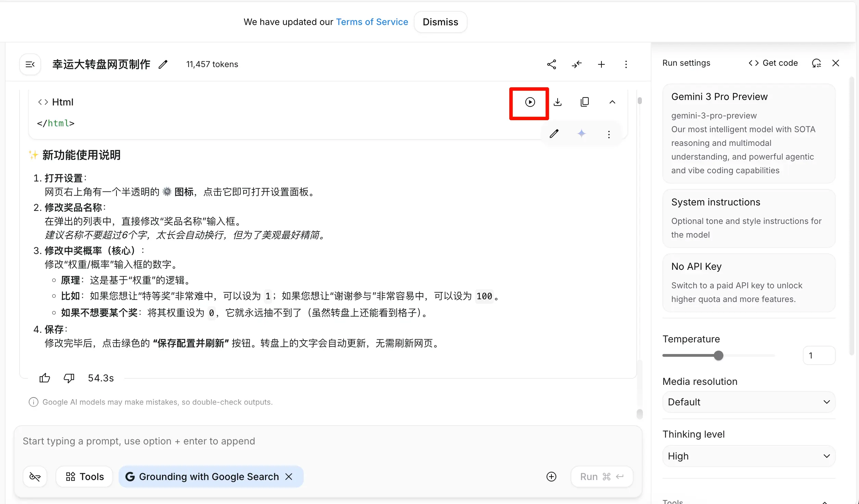859x504 pixels.
Task: Click the preview/run HTML play icon
Action: coord(530,102)
